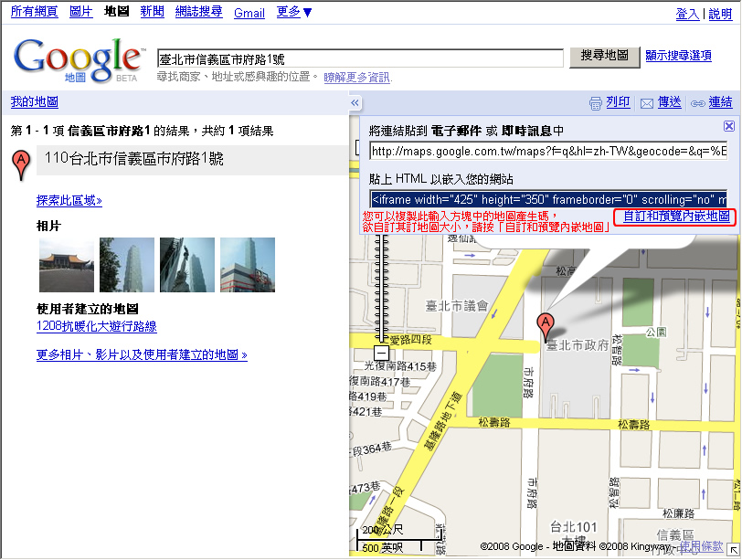This screenshot has height=560, width=742.
Task: Open 所有網頁 link
Action: pos(34,11)
